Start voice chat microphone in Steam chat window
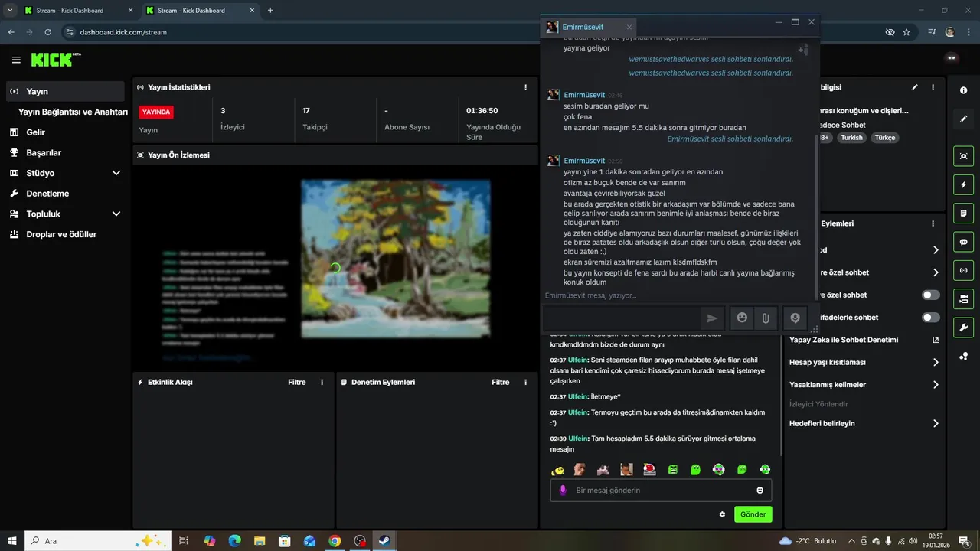Image resolution: width=980 pixels, height=551 pixels. coord(795,318)
